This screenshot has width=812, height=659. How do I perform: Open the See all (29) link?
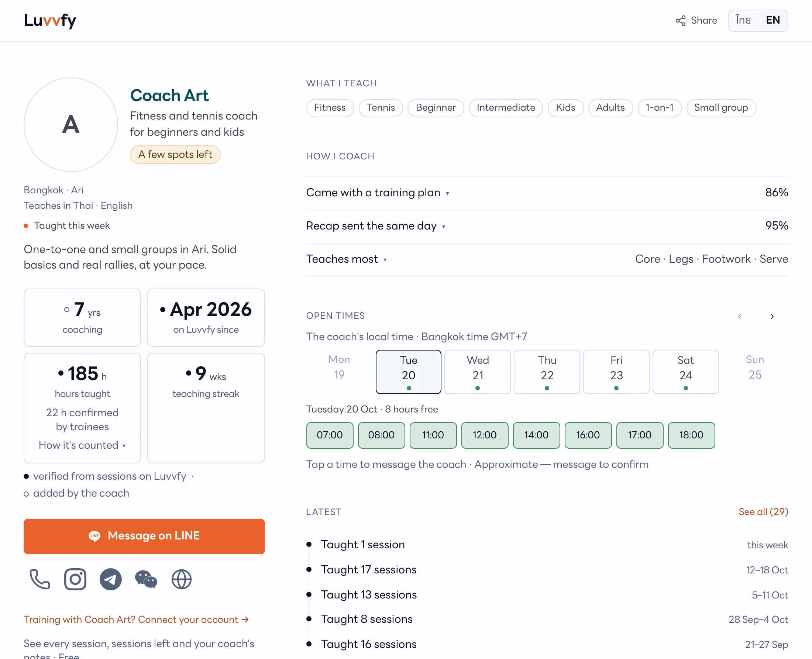tap(763, 512)
